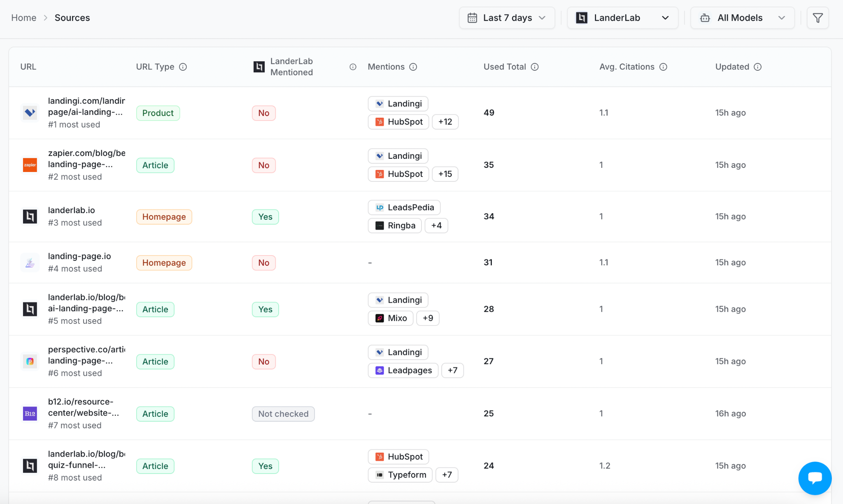This screenshot has height=504, width=843.
Task: Click the chat support bubble icon
Action: (x=815, y=478)
